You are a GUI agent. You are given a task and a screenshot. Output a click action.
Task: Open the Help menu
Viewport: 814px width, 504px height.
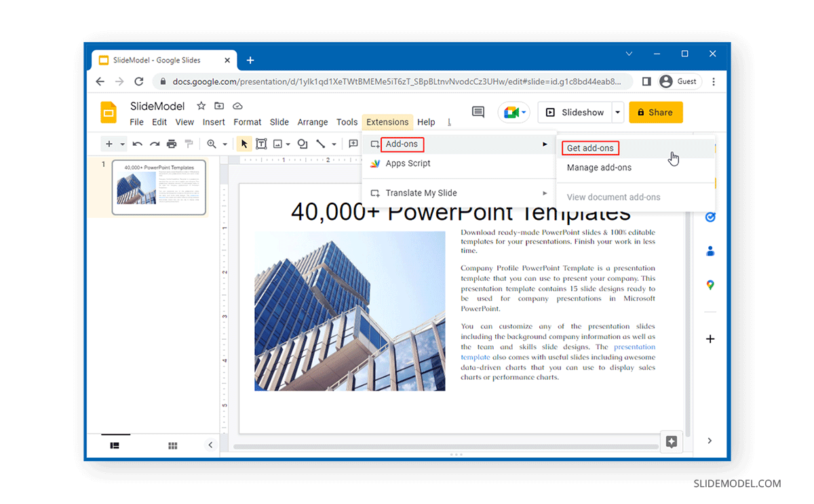tap(426, 122)
